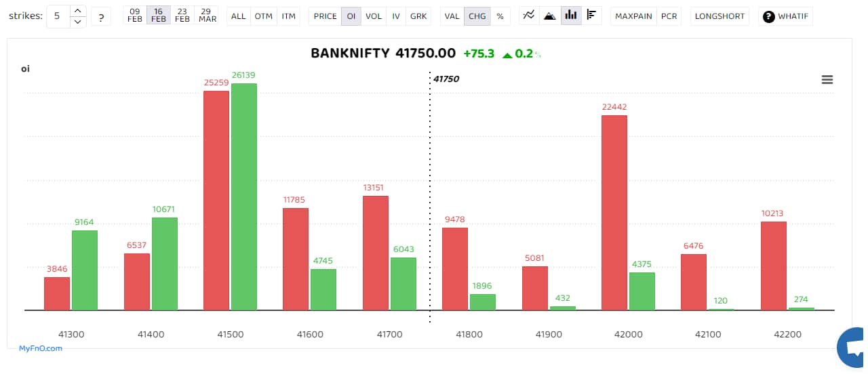Switch data to GRK greeks
868x374 pixels.
click(x=418, y=16)
